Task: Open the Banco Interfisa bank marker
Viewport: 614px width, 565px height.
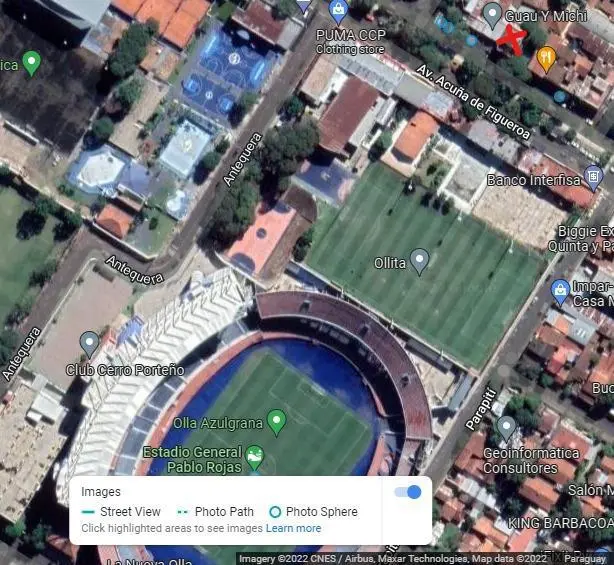Action: pyautogui.click(x=593, y=178)
